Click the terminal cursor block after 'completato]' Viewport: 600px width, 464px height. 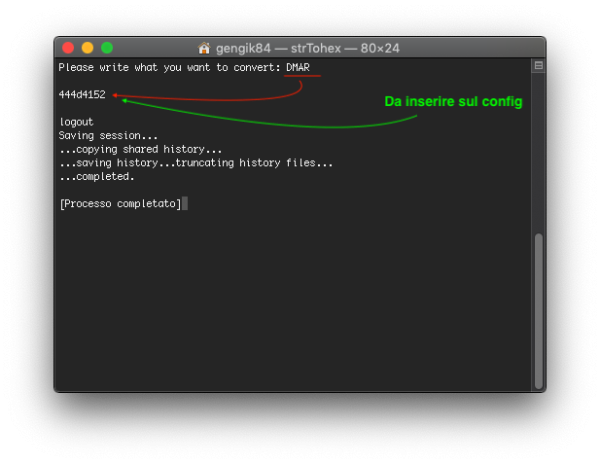tap(185, 204)
